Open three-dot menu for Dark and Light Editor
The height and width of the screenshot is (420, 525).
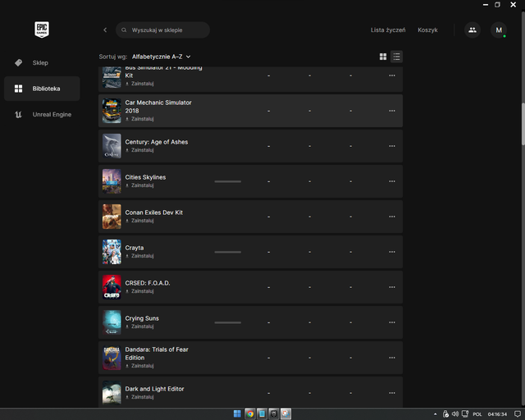(x=392, y=393)
